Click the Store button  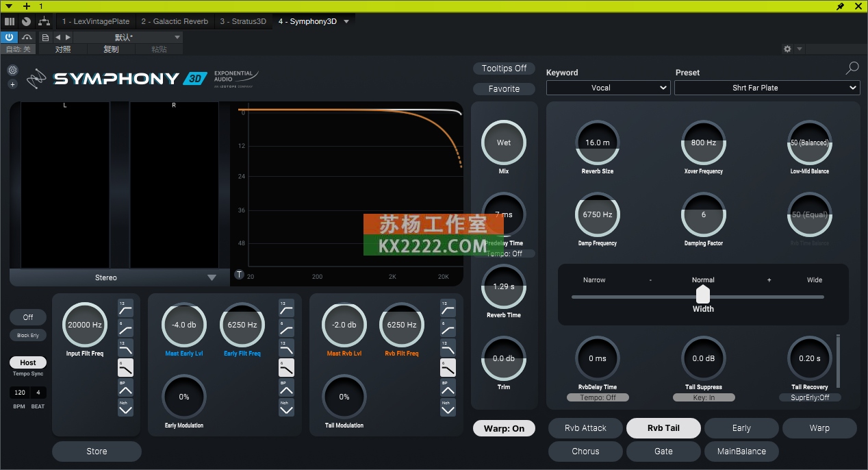pos(97,452)
